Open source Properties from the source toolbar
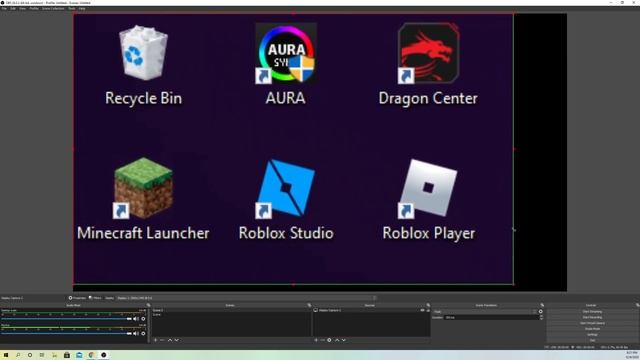640x360 pixels. tap(77, 298)
